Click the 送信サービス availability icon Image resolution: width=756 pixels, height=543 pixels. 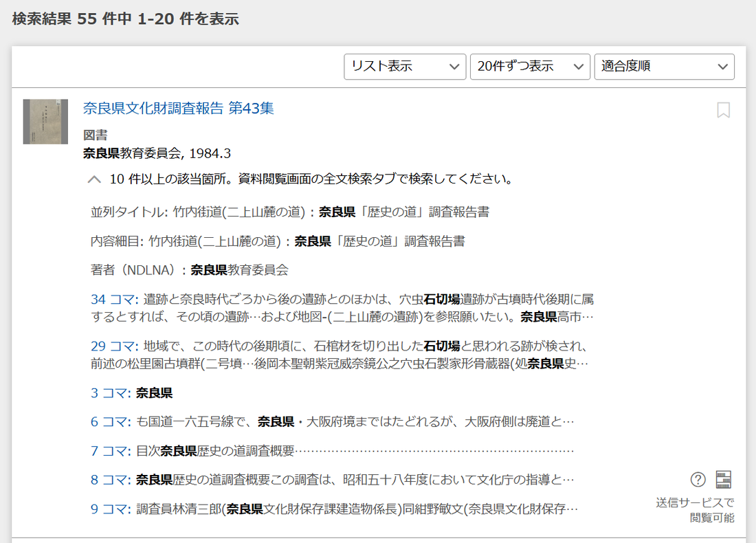[x=723, y=479]
